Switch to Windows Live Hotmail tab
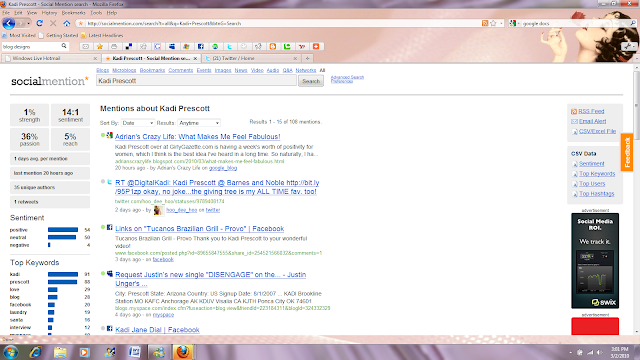 coord(51,58)
